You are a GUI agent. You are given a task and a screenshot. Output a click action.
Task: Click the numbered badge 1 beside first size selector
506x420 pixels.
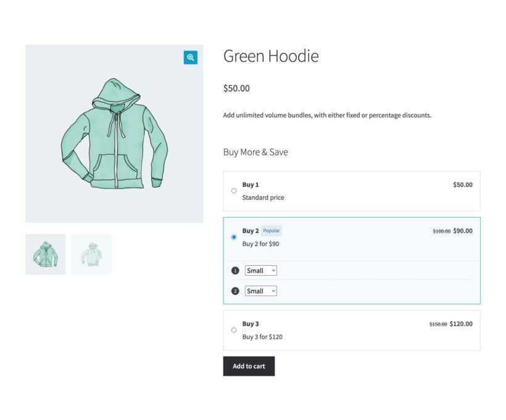click(234, 270)
